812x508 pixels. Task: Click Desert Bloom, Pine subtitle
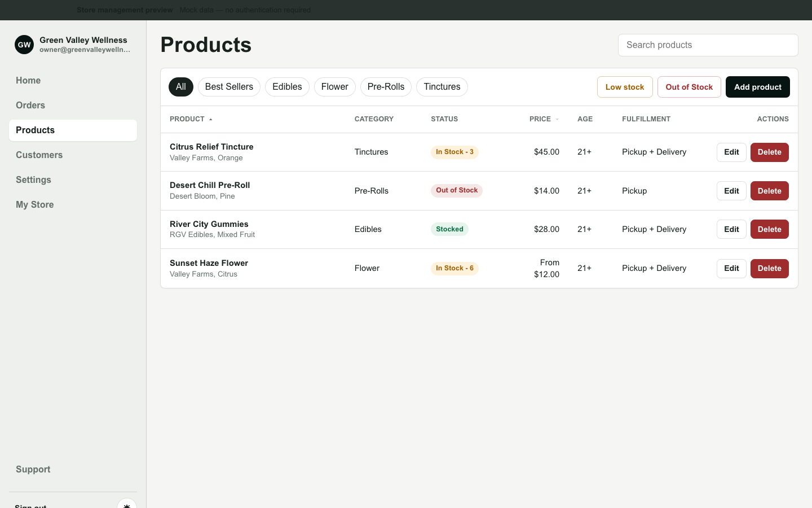click(x=202, y=196)
